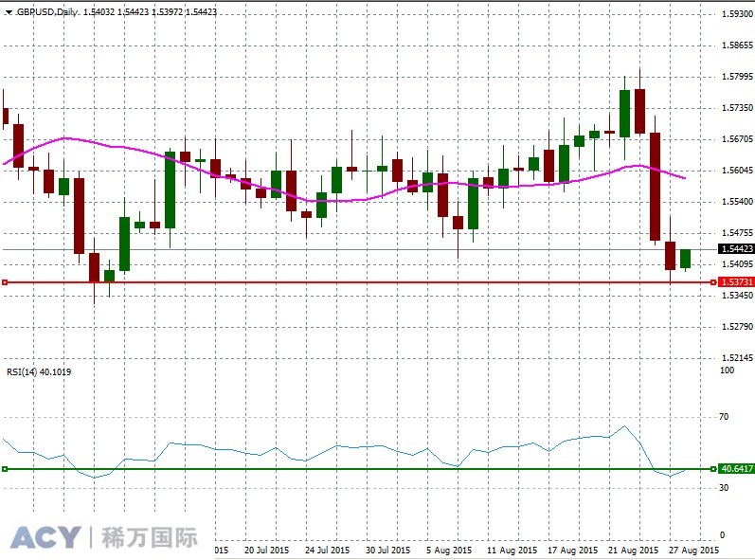Click the 1.55400 price axis label

click(x=737, y=202)
